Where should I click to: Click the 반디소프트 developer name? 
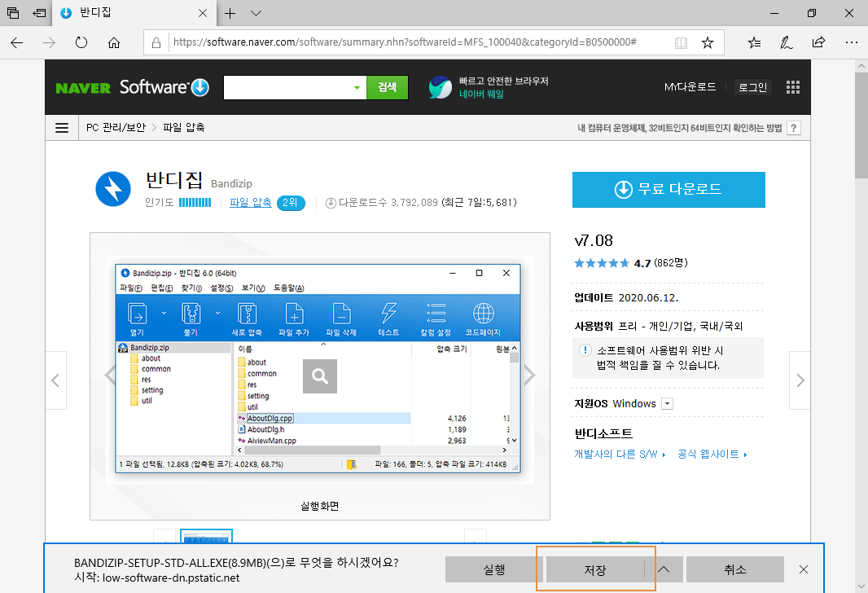(x=603, y=433)
